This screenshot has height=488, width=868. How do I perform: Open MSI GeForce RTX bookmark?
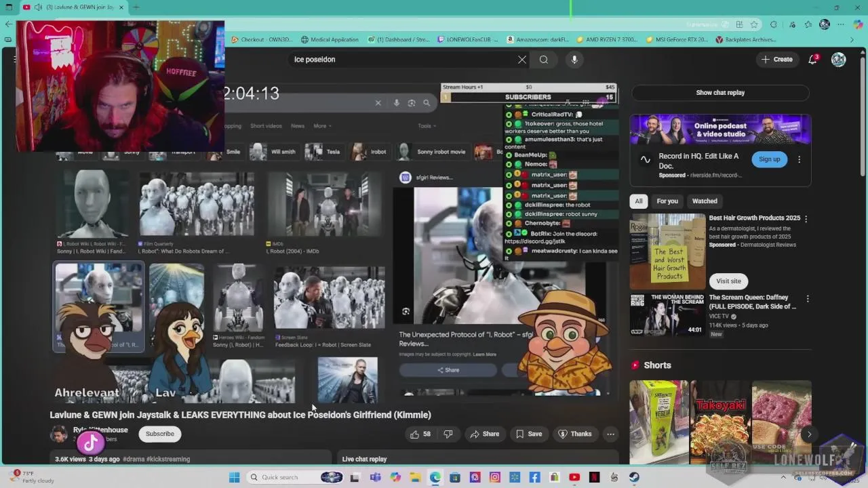point(677,39)
